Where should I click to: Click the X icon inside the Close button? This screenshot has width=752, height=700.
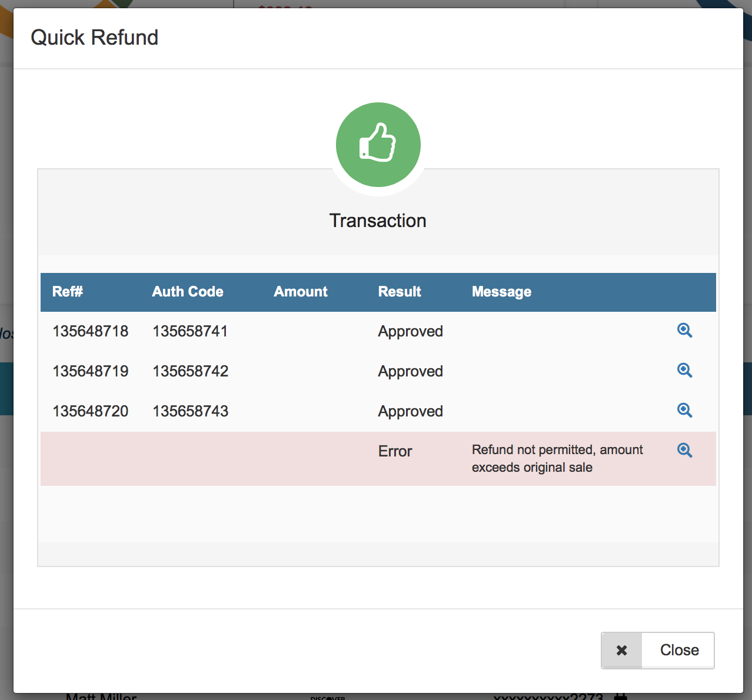click(x=621, y=650)
